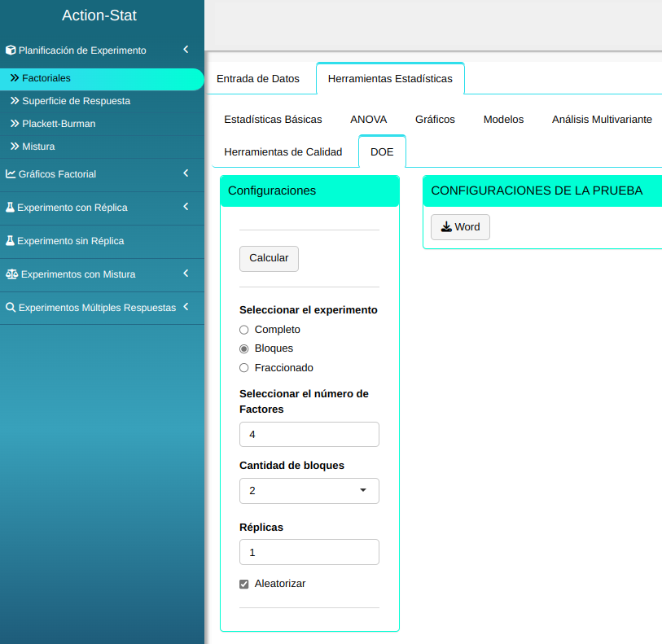The image size is (662, 644).
Task: Open the ANOVA tab
Action: click(x=368, y=119)
